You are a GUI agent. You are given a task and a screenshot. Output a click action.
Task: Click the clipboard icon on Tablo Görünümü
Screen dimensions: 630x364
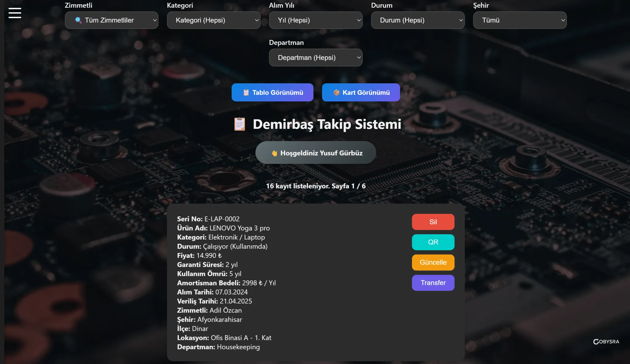[246, 93]
